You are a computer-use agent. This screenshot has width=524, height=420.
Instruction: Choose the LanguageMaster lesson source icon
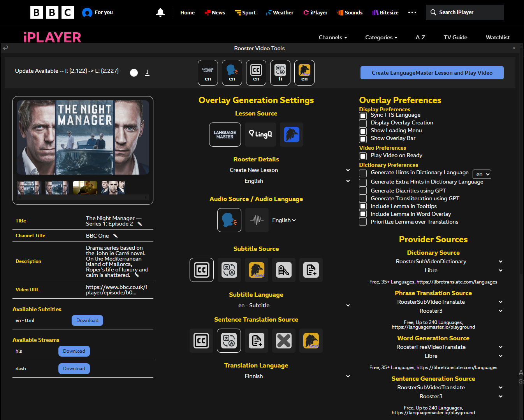point(225,135)
